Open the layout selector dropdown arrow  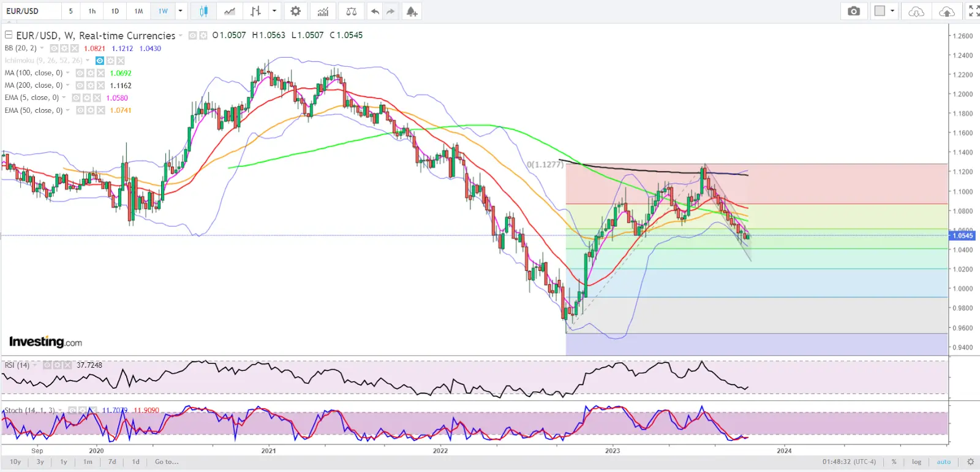(892, 11)
